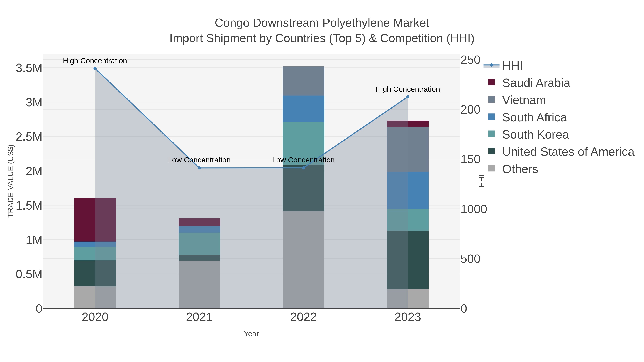Click the rotated 'HHI' right axis title
644x362 pixels.
[x=481, y=181]
